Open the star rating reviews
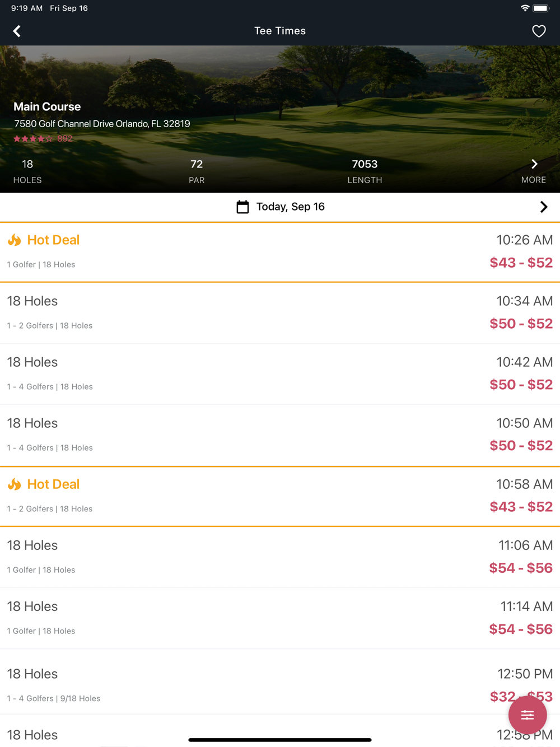 click(x=33, y=139)
